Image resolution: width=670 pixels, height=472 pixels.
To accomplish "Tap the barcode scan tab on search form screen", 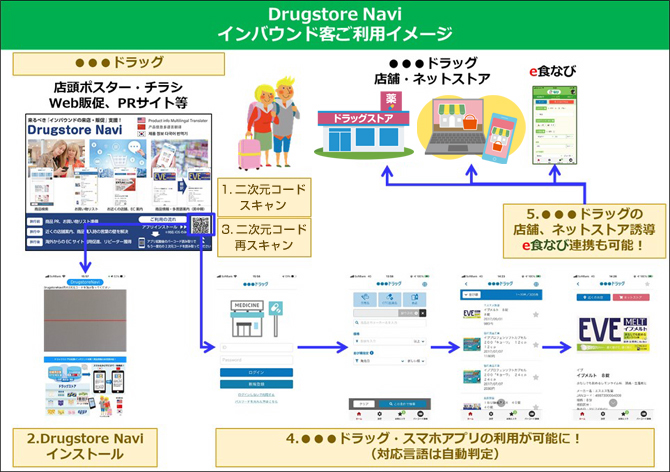I will (x=420, y=414).
